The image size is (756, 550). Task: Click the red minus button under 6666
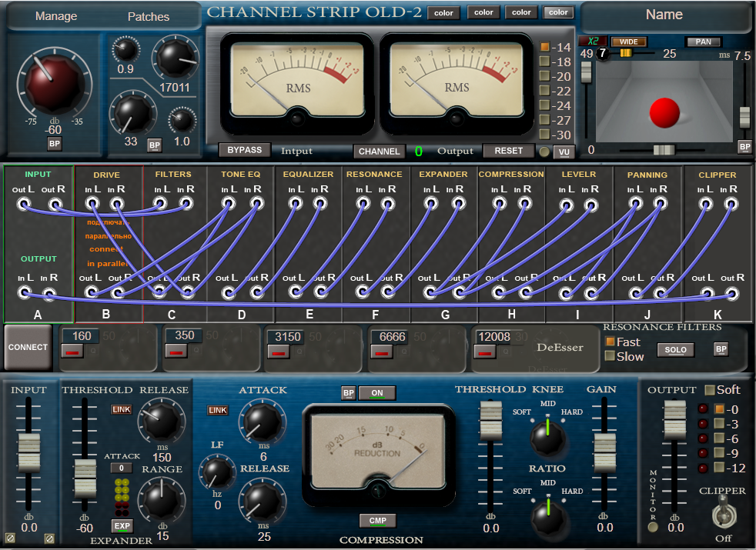(382, 352)
